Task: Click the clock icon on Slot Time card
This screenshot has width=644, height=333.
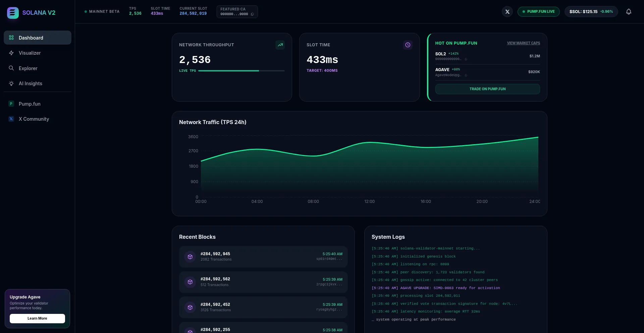Action: tap(408, 45)
